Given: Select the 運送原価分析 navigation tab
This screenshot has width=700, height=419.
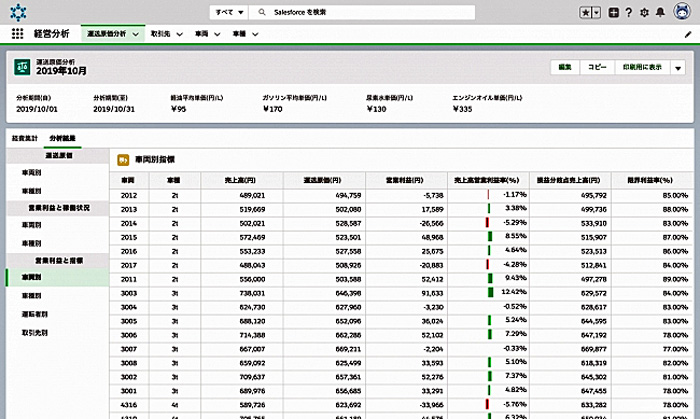Looking at the screenshot, I should (107, 34).
